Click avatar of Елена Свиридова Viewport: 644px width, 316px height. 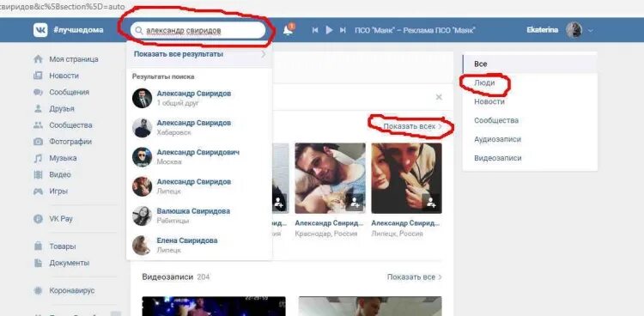click(142, 246)
